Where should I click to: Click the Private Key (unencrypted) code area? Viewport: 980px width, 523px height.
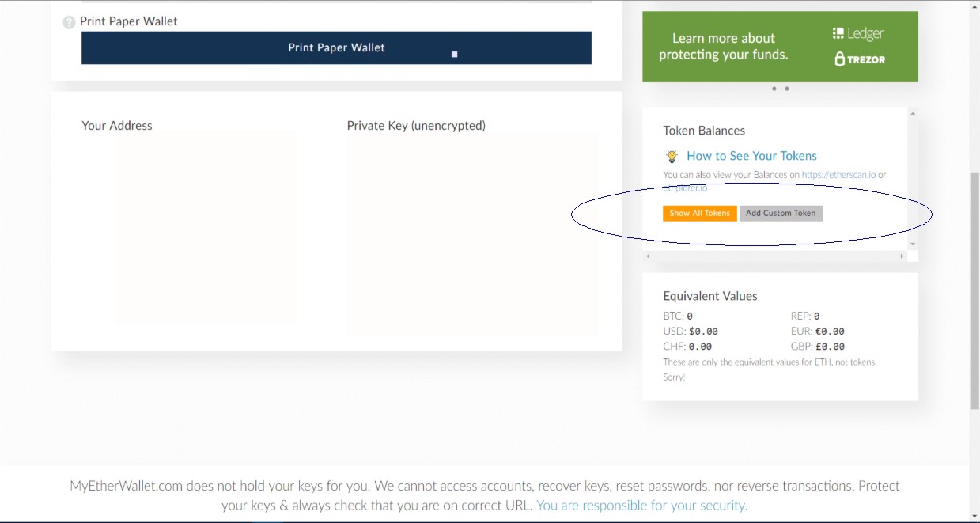[467, 233]
